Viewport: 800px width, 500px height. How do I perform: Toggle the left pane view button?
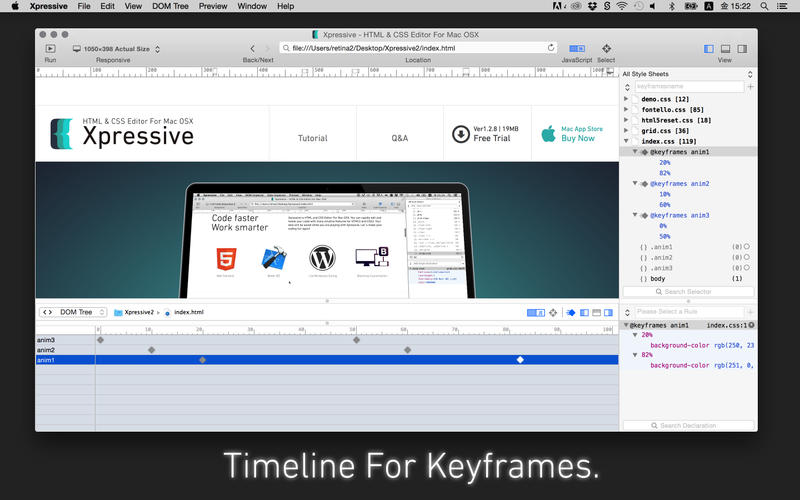(709, 49)
